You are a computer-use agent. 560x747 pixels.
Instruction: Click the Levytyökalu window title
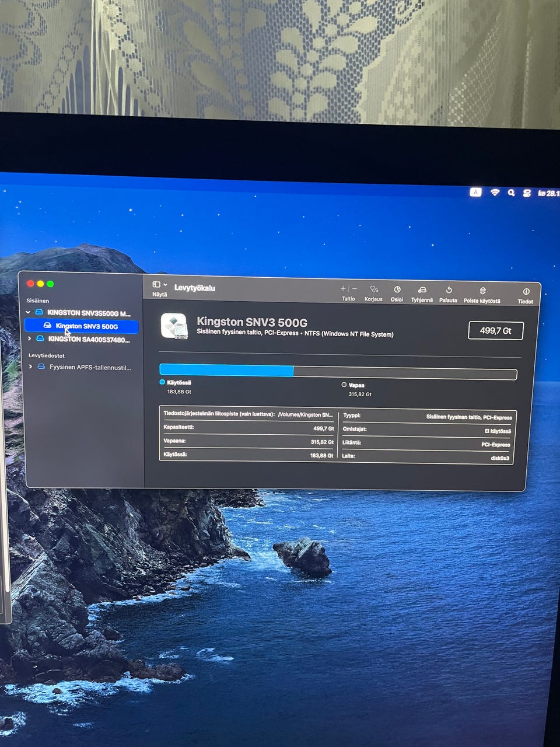[x=195, y=288]
